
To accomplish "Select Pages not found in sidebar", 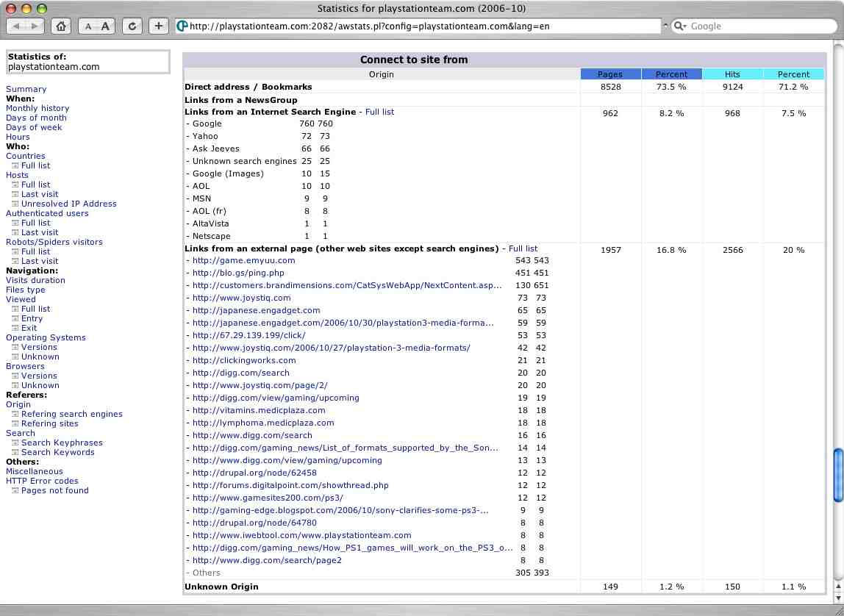I will pos(54,490).
